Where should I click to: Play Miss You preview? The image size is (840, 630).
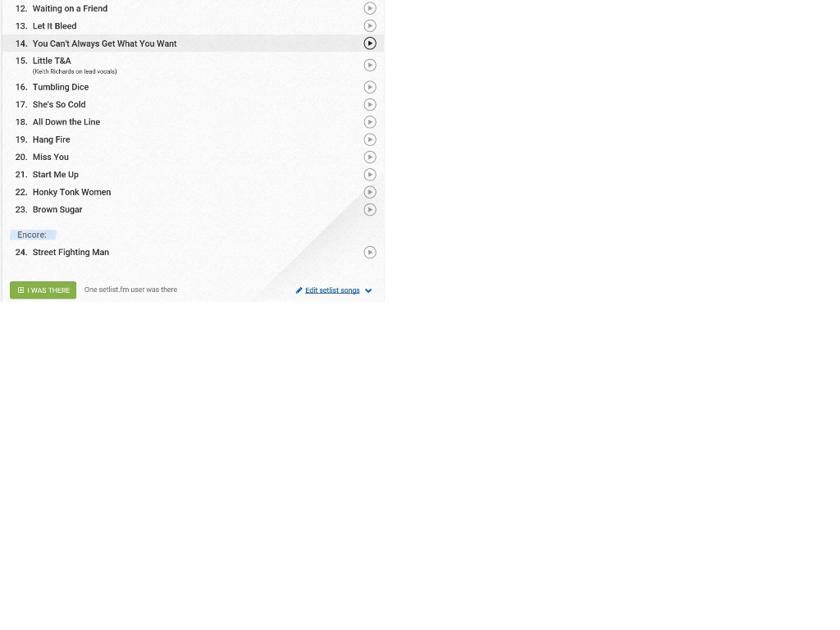(370, 157)
